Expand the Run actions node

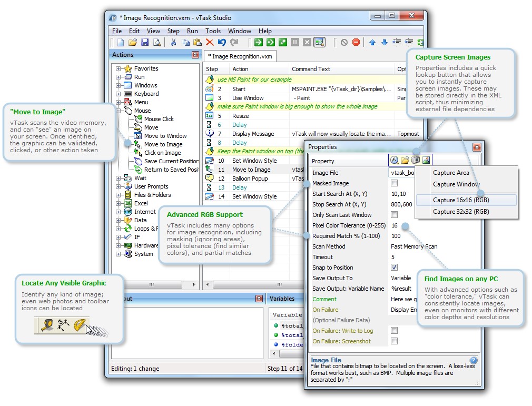point(118,77)
